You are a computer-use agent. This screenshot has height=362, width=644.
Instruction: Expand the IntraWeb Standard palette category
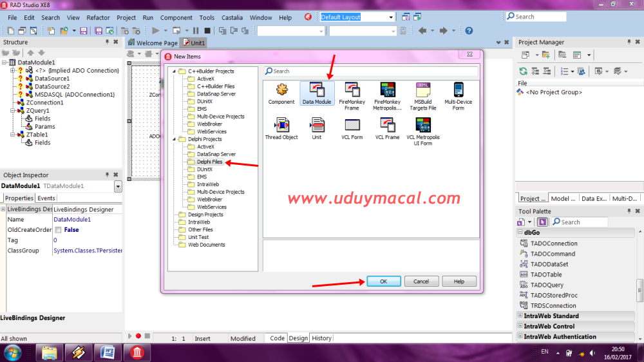[520, 316]
